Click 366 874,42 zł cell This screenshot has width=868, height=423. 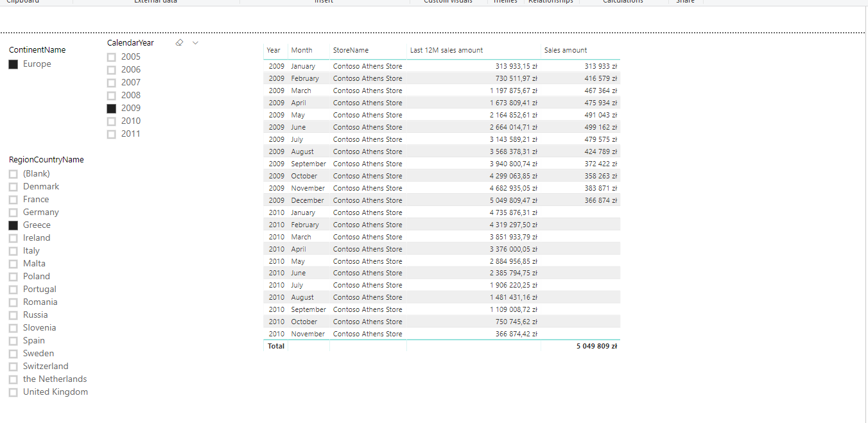pos(517,334)
